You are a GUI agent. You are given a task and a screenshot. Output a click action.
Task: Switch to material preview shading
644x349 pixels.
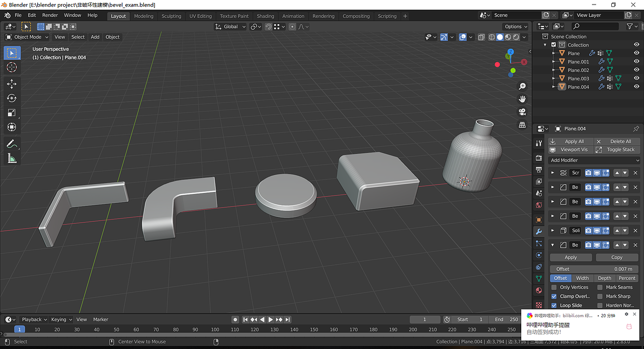tap(508, 37)
